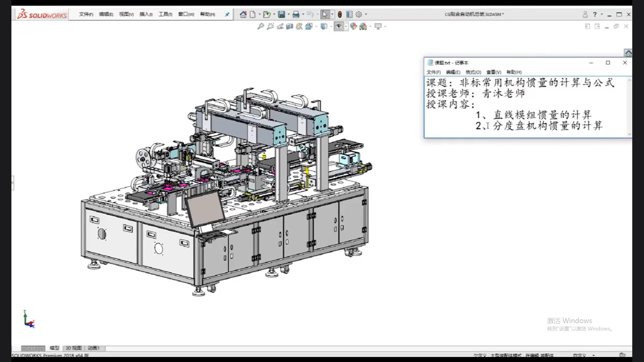This screenshot has width=644, height=362.
Task: Open Options gear icon
Action: pyautogui.click(x=359, y=14)
